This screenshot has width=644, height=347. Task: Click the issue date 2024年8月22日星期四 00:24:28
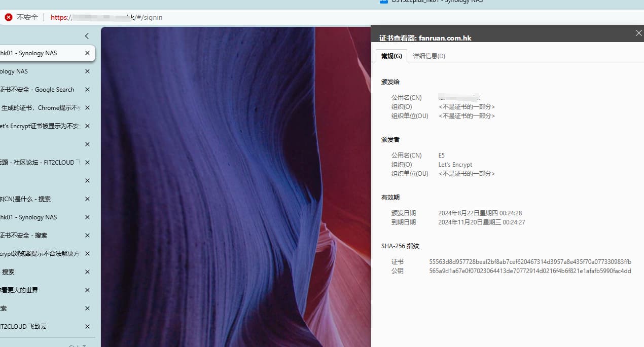[480, 213]
